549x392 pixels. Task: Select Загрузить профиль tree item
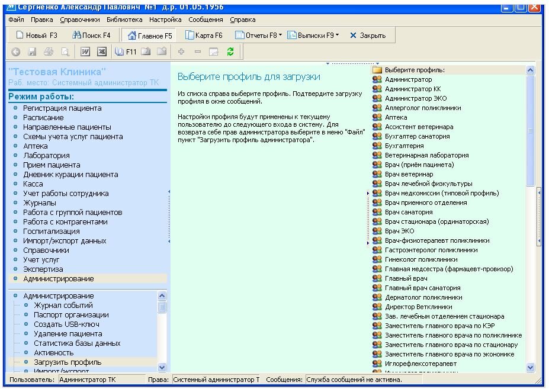[68, 362]
